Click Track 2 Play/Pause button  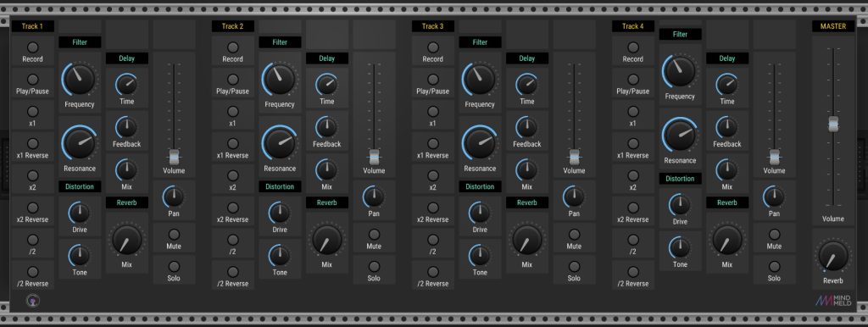[233, 80]
